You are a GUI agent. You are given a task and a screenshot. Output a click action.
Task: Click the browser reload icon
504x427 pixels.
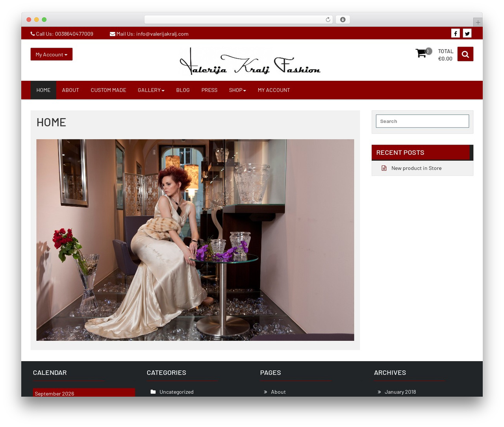(x=328, y=20)
